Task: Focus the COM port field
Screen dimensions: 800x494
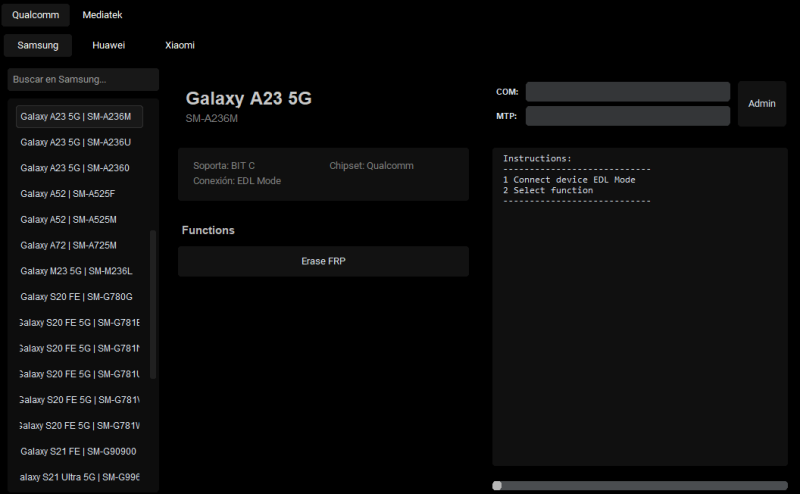Action: tap(628, 92)
